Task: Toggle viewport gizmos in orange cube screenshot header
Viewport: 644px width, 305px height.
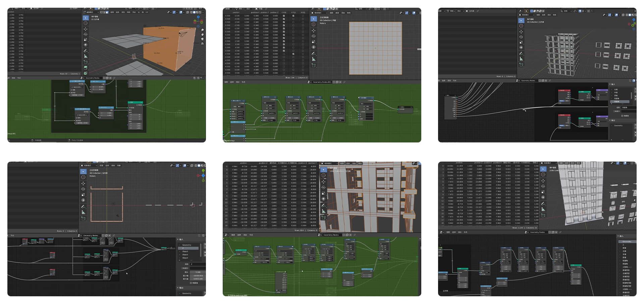Action: click(174, 12)
